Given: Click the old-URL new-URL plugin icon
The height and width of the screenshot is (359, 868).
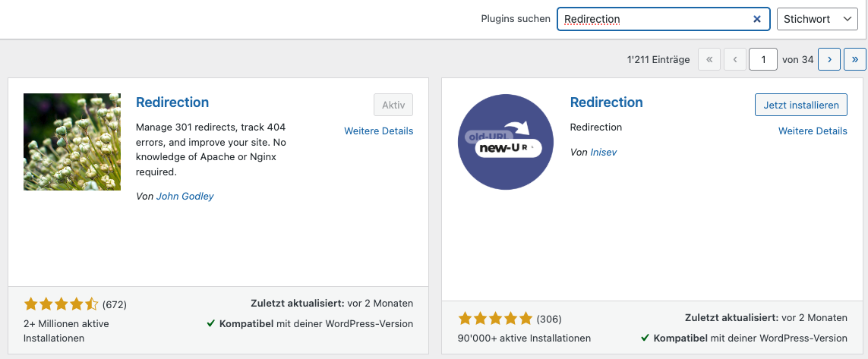Looking at the screenshot, I should (x=506, y=142).
